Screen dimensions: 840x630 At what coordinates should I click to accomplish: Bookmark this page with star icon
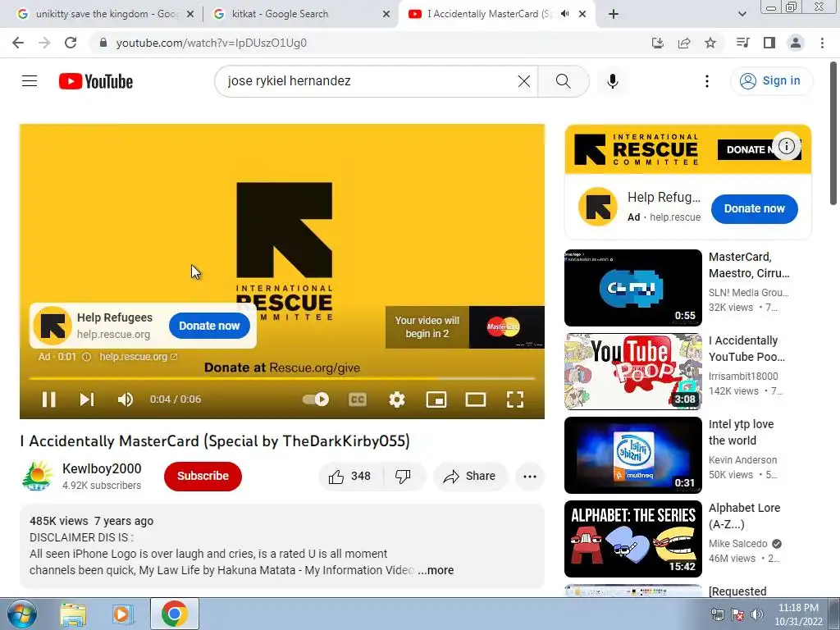click(x=710, y=43)
